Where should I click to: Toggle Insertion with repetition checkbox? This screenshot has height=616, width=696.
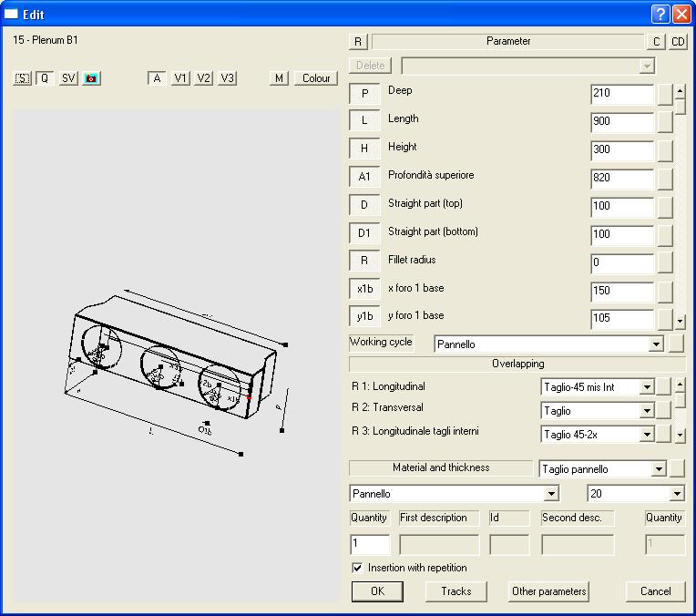[x=357, y=568]
